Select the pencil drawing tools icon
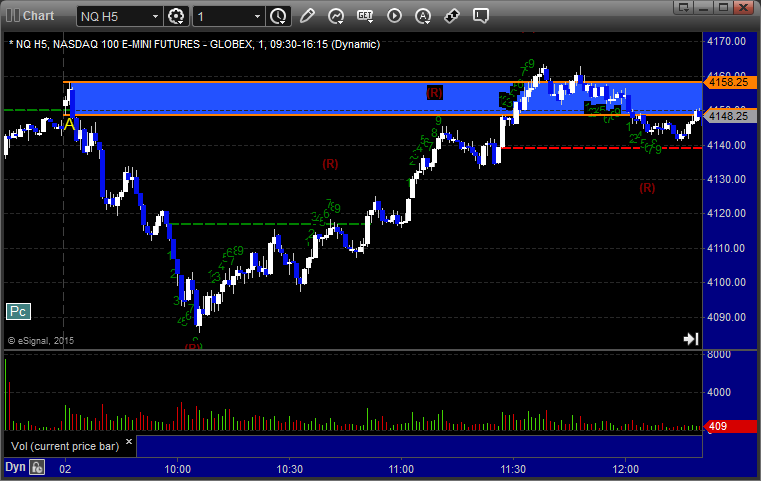 (307, 16)
